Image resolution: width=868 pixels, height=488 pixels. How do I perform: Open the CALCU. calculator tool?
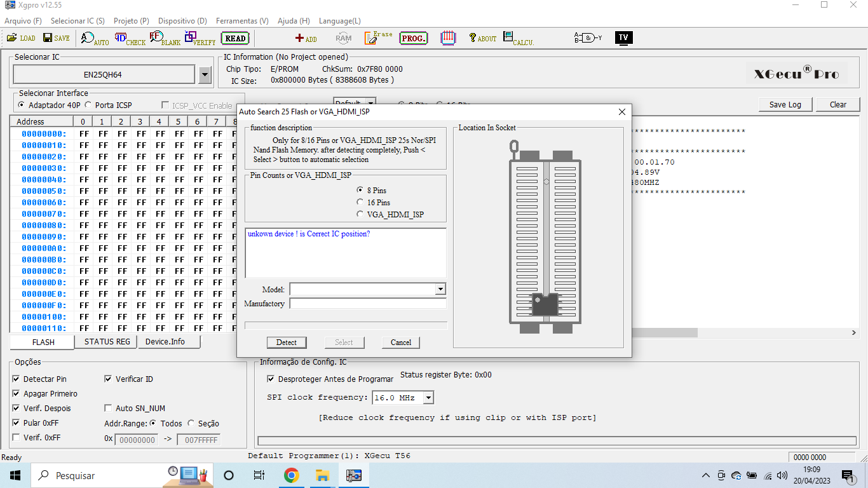(x=518, y=38)
